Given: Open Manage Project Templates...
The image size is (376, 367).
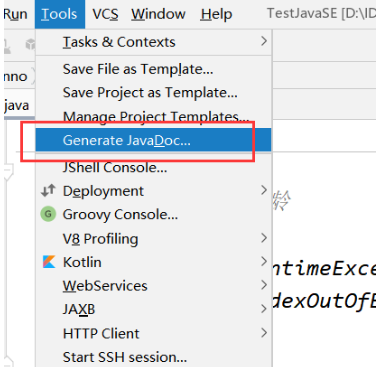Looking at the screenshot, I should click(153, 117).
